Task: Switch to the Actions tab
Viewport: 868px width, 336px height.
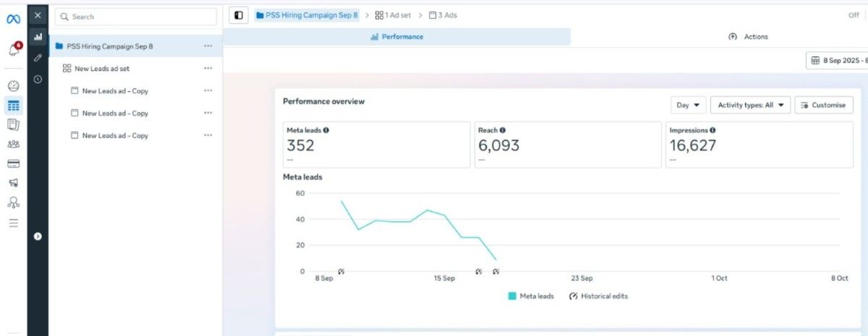Action: click(x=749, y=37)
